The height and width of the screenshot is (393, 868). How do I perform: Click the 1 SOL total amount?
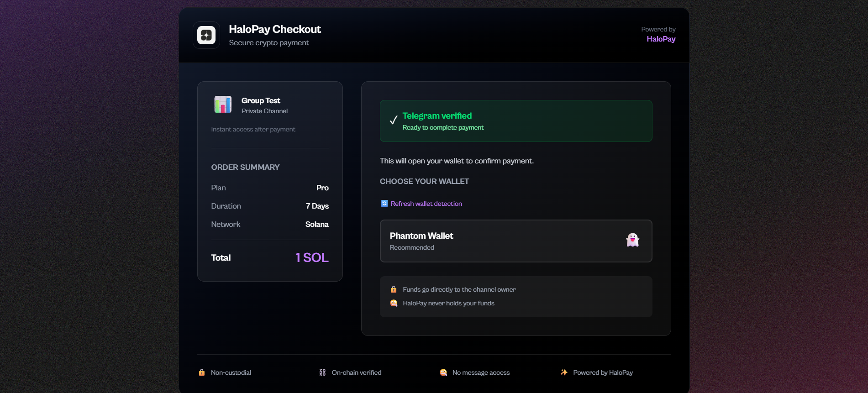click(312, 257)
